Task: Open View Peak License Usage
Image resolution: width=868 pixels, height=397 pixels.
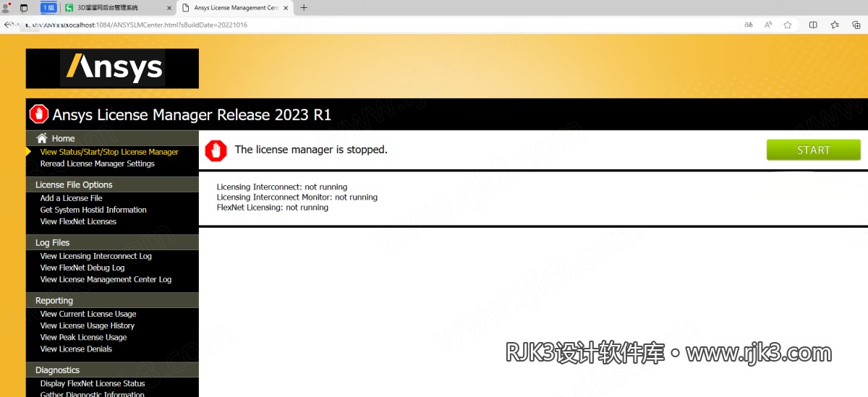Action: (83, 337)
